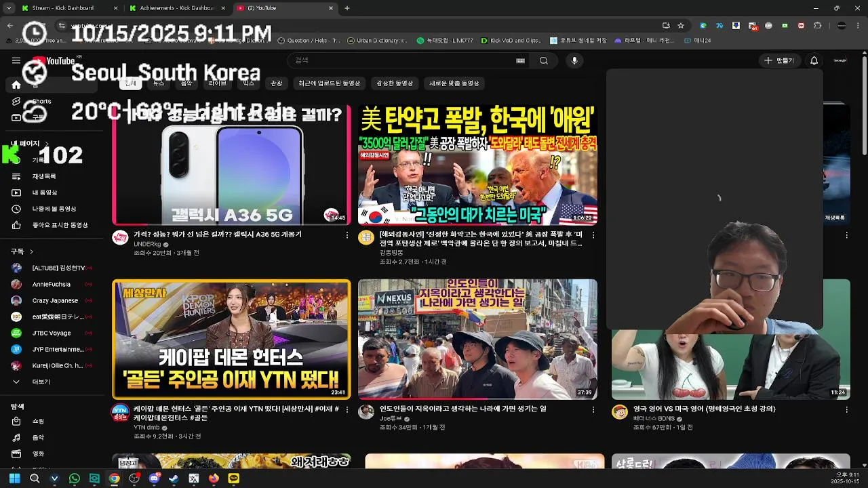Select 최근에 업로드된 동영상 chip

(330, 83)
